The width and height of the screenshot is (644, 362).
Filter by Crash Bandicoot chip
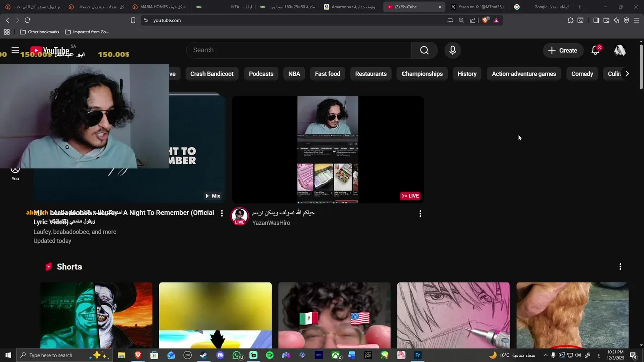pos(212,74)
